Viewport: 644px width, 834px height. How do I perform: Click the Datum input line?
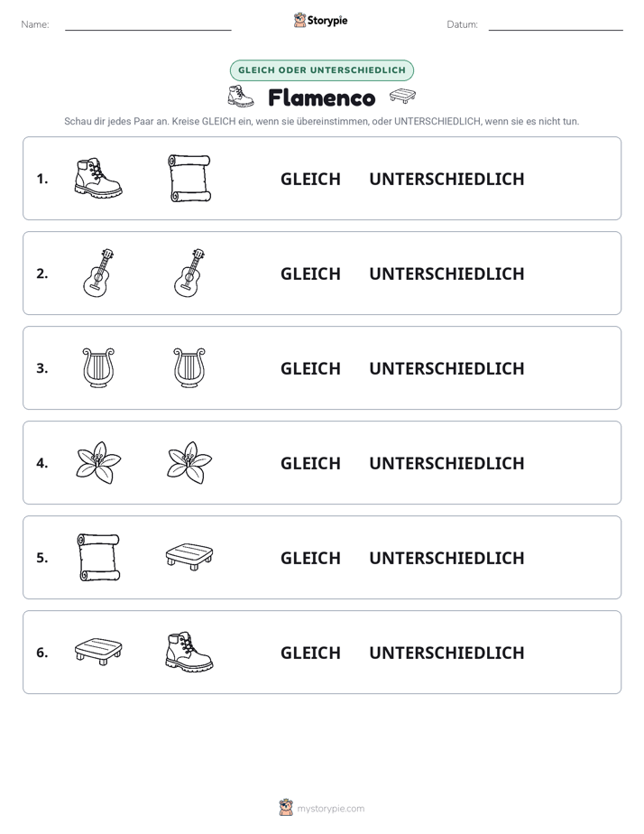click(x=556, y=24)
